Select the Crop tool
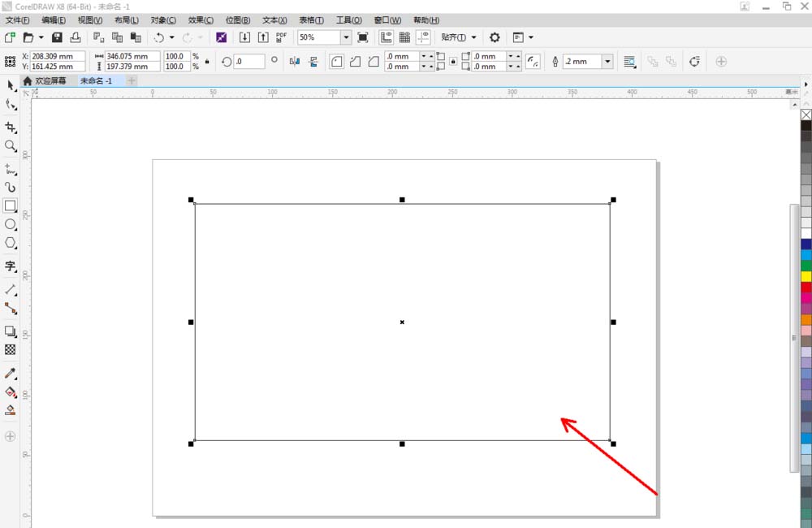The image size is (812, 528). pos(11,128)
